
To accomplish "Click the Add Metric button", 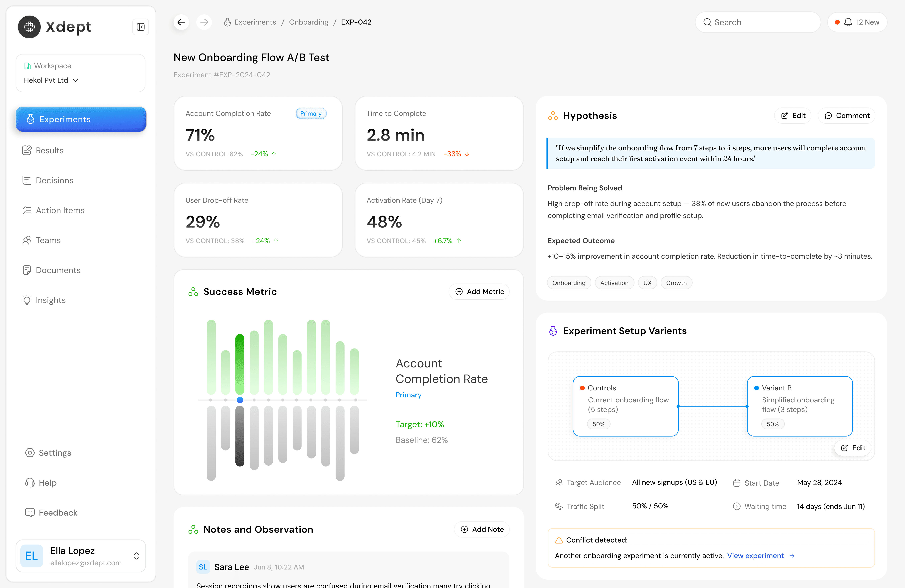I will pos(479,291).
